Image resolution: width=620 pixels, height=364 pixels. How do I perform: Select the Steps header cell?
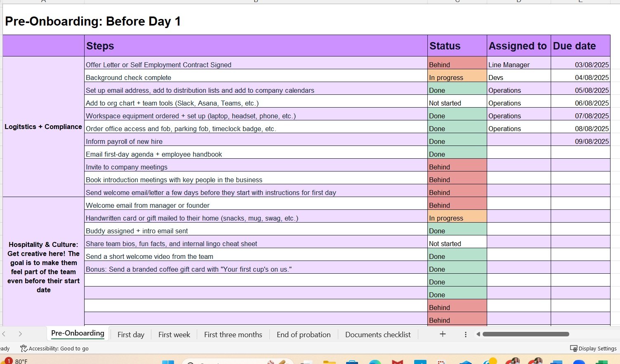coord(256,46)
